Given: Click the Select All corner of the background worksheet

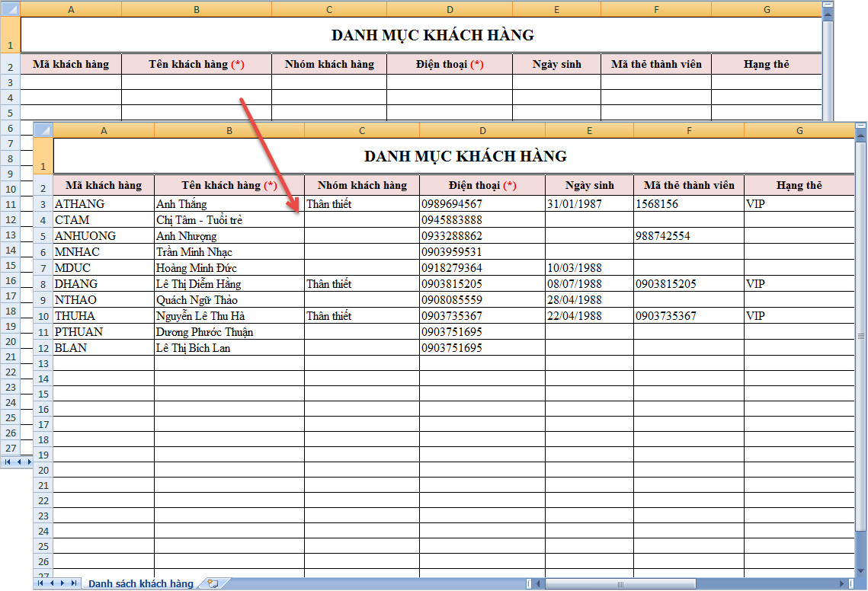Looking at the screenshot, I should pos(11,8).
